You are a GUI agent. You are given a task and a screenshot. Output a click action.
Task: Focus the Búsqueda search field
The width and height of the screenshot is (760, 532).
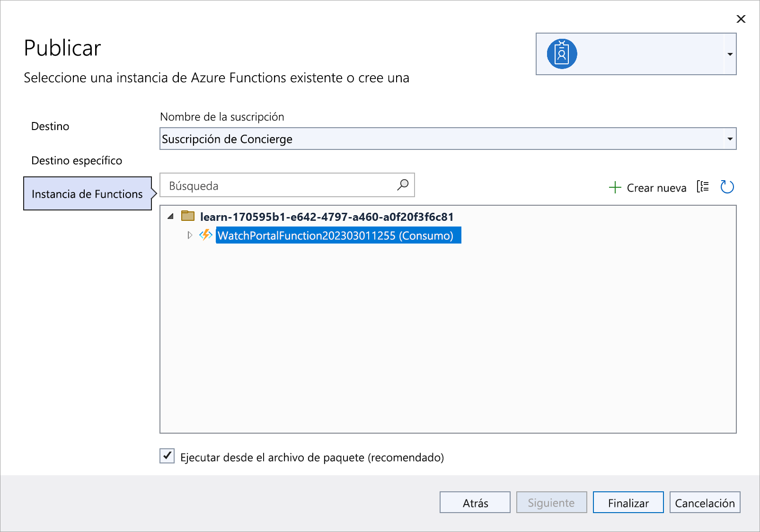[x=287, y=185]
